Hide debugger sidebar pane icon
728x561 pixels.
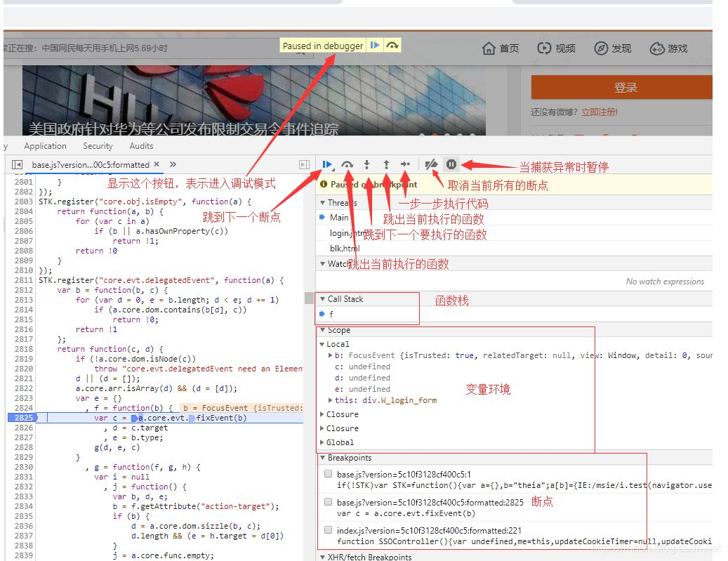(x=304, y=164)
